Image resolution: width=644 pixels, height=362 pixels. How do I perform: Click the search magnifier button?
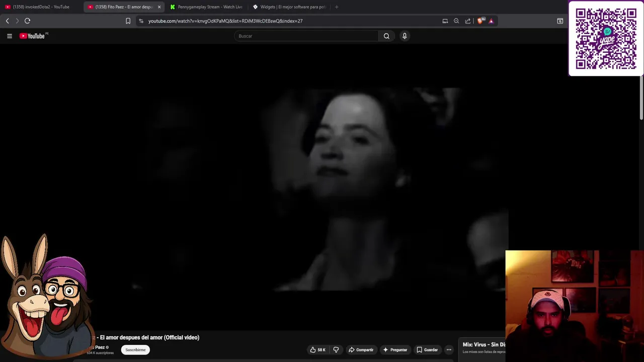pos(386,36)
